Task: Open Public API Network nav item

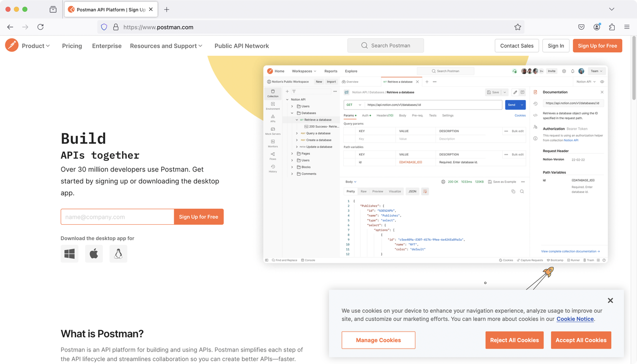Action: pos(242,46)
